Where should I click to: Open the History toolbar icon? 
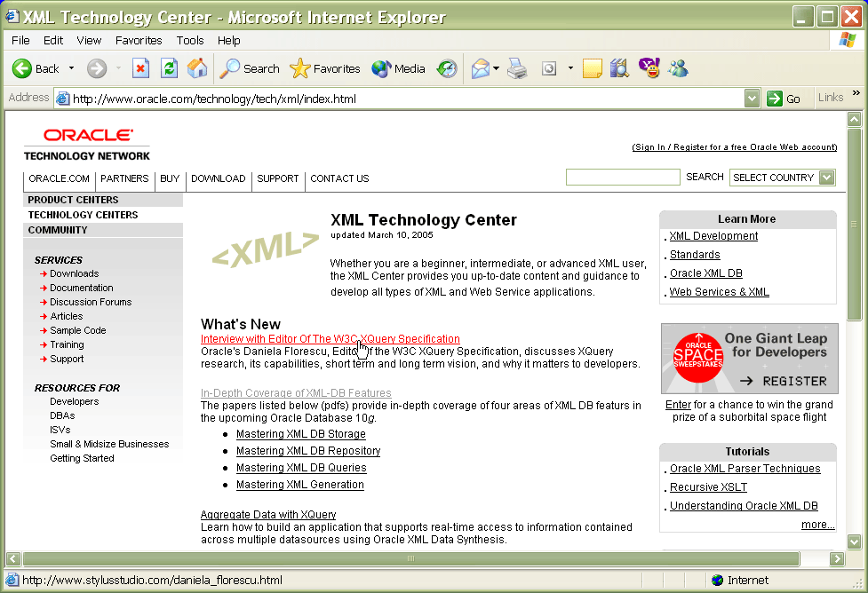(447, 68)
